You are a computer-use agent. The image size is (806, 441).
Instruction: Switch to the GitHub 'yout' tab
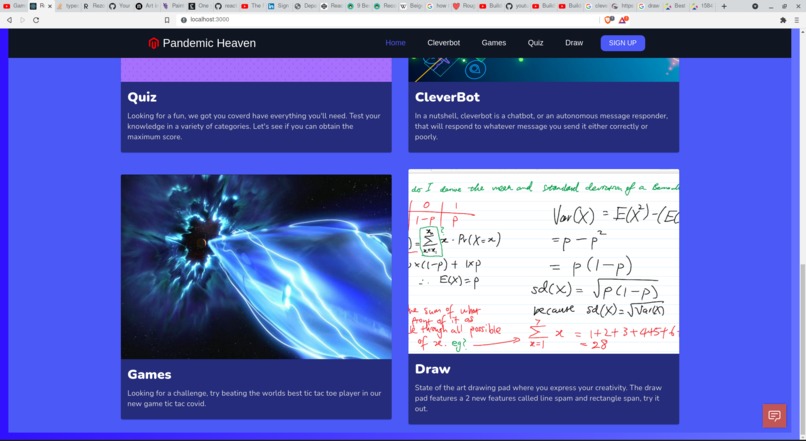[x=518, y=6]
